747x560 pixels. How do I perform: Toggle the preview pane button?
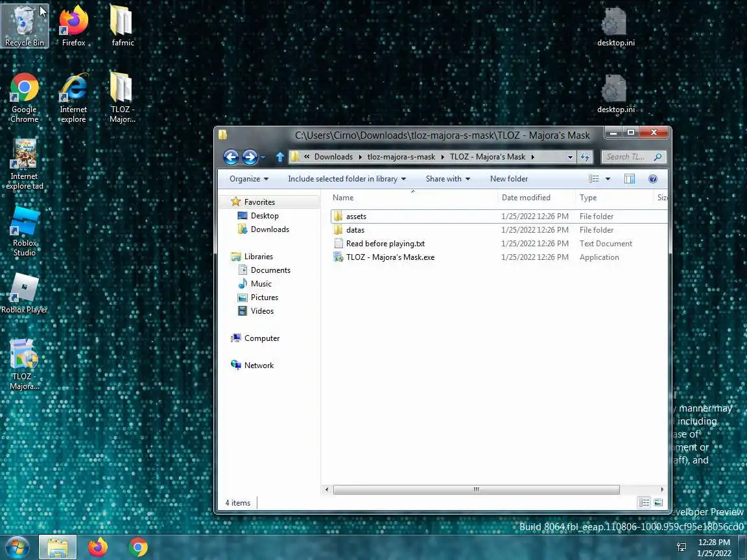(x=630, y=179)
